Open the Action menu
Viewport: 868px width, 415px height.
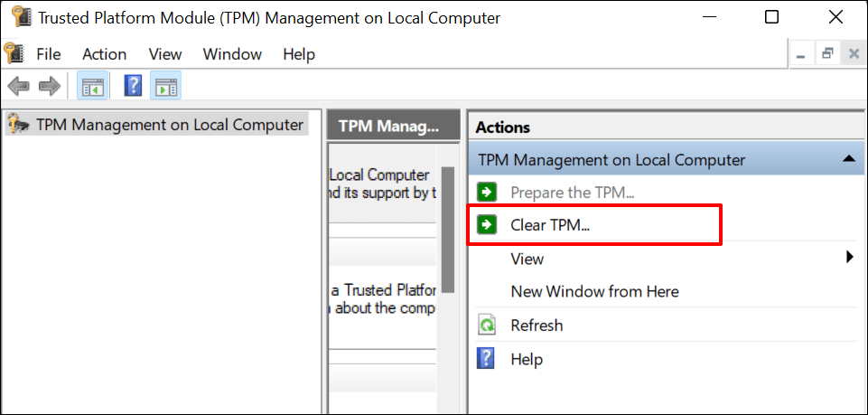(x=104, y=54)
